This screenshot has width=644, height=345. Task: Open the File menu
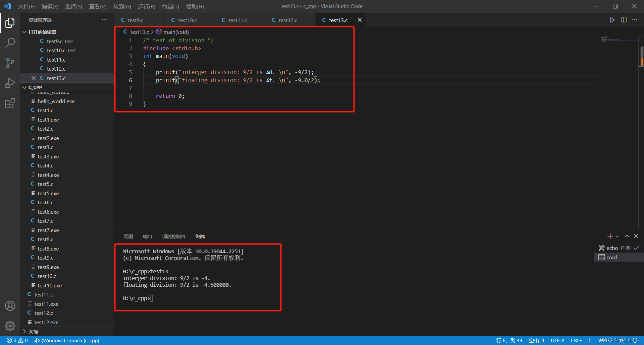pyautogui.click(x=26, y=6)
